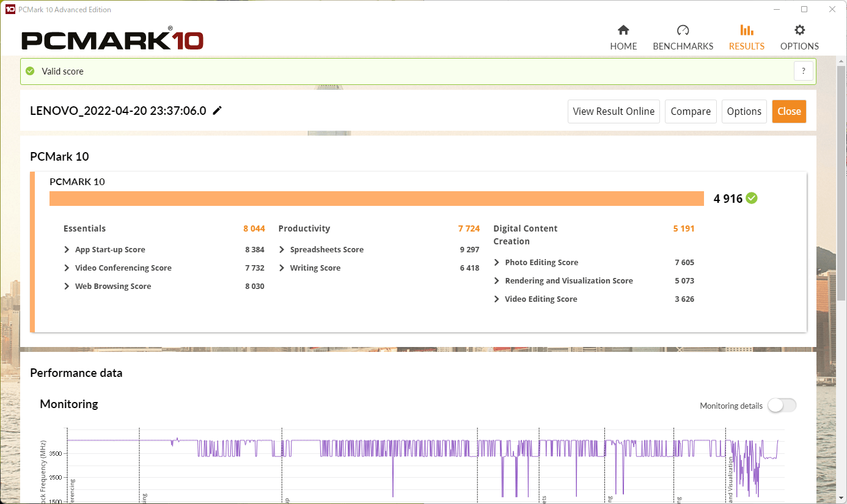Expand Spreadsheets Score details

coord(282,249)
